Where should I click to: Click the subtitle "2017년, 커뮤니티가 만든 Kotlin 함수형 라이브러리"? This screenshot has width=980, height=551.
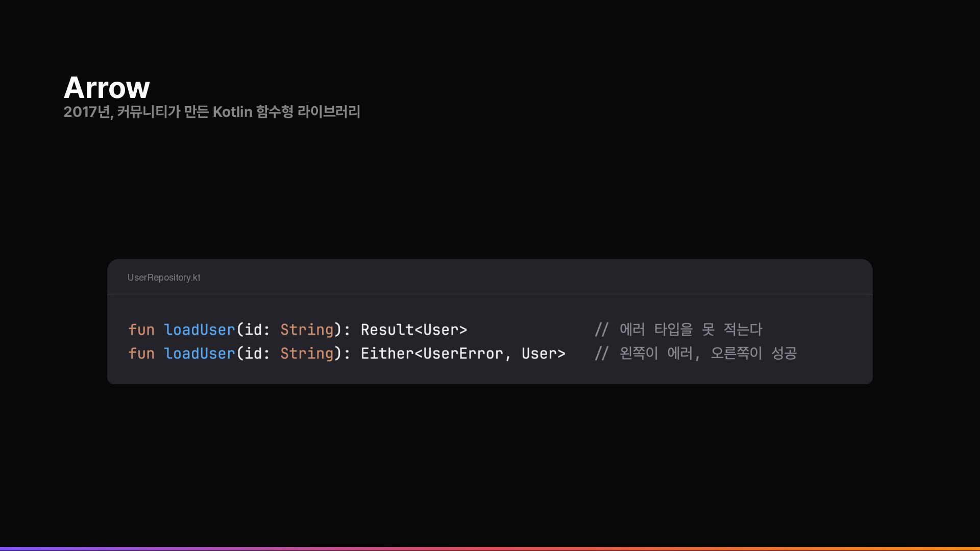212,112
